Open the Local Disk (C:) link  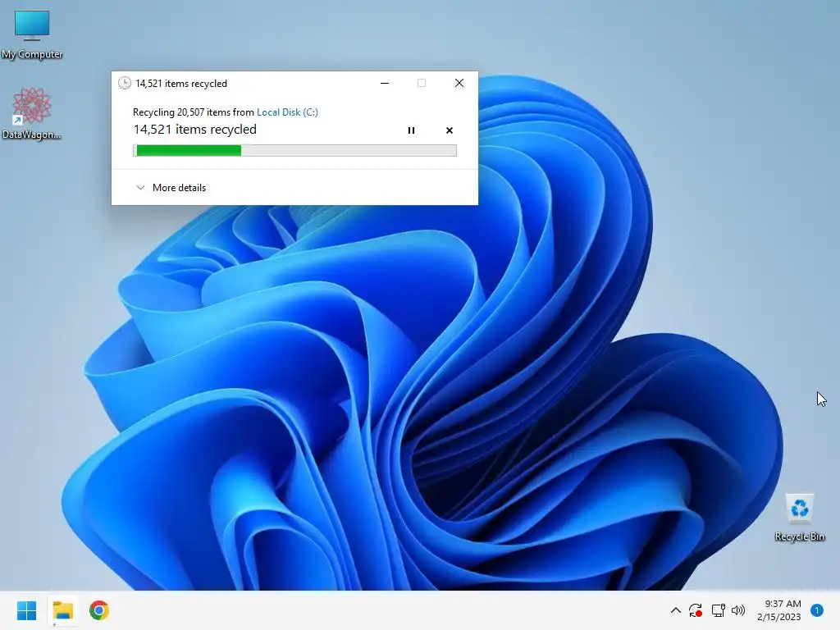pos(287,112)
